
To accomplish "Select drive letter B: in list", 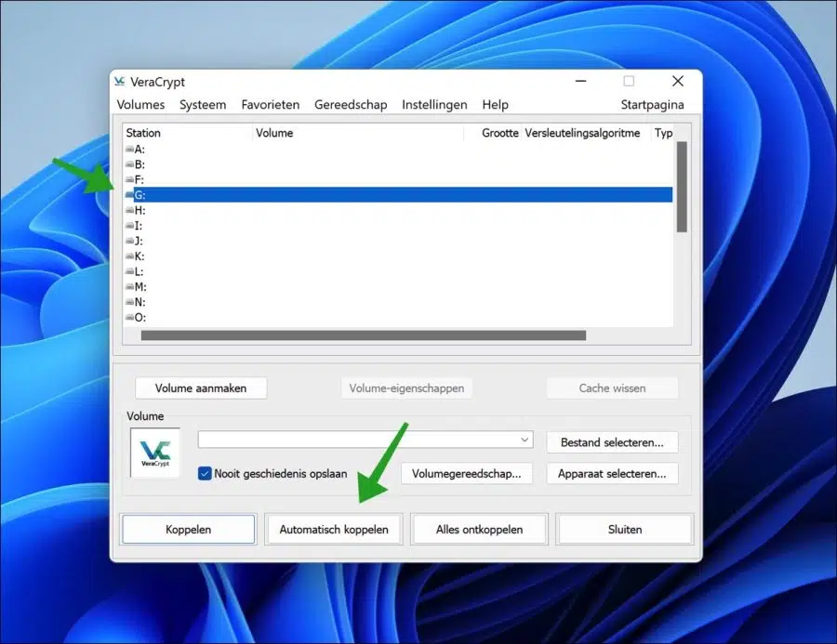I will pos(139,164).
